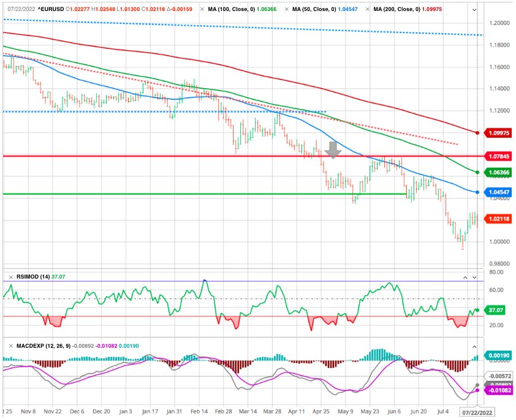
Task: Collapse the main price chart pane
Action: pyautogui.click(x=475, y=10)
